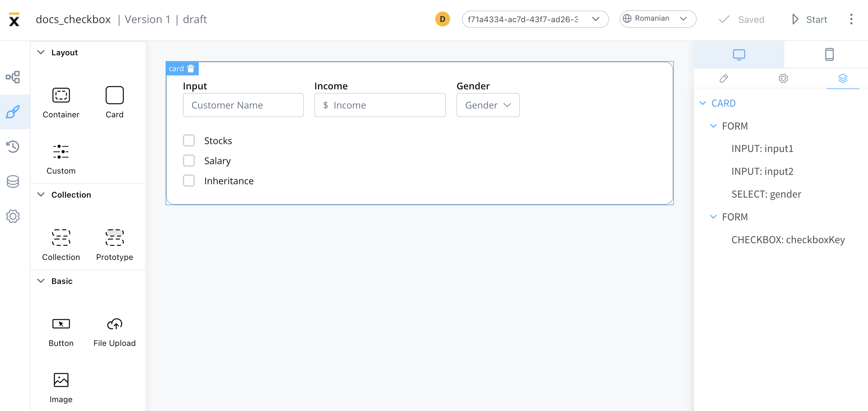868x411 pixels.
Task: Collapse the Layout section
Action: click(41, 52)
